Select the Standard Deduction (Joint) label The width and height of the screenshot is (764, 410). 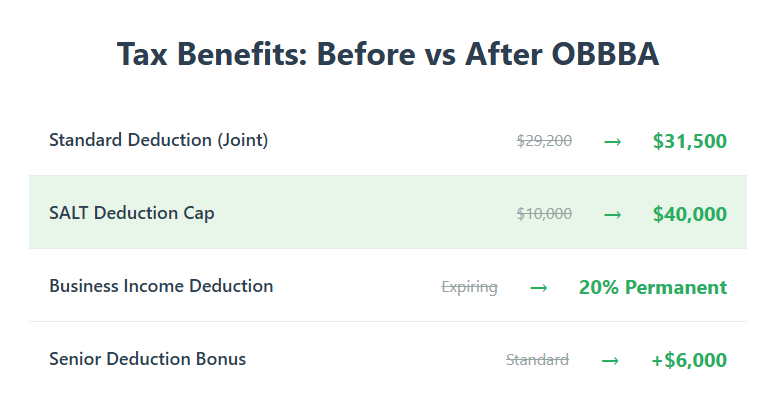click(x=158, y=140)
